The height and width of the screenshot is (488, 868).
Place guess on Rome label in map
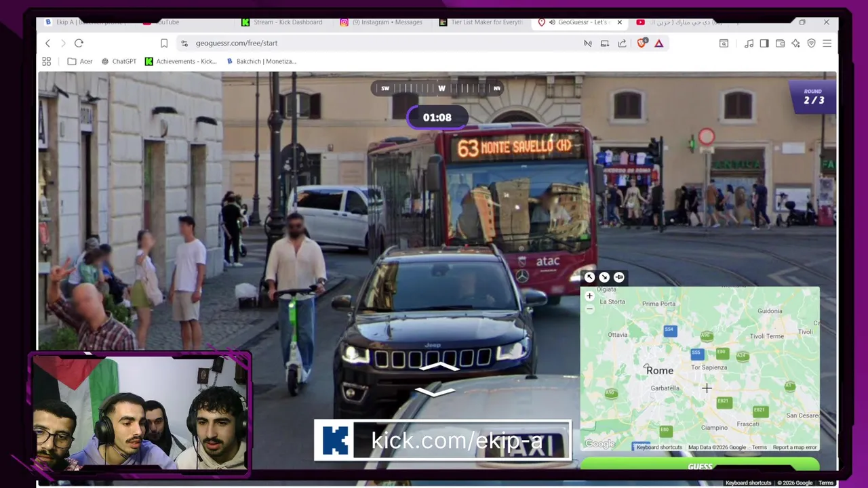point(660,371)
